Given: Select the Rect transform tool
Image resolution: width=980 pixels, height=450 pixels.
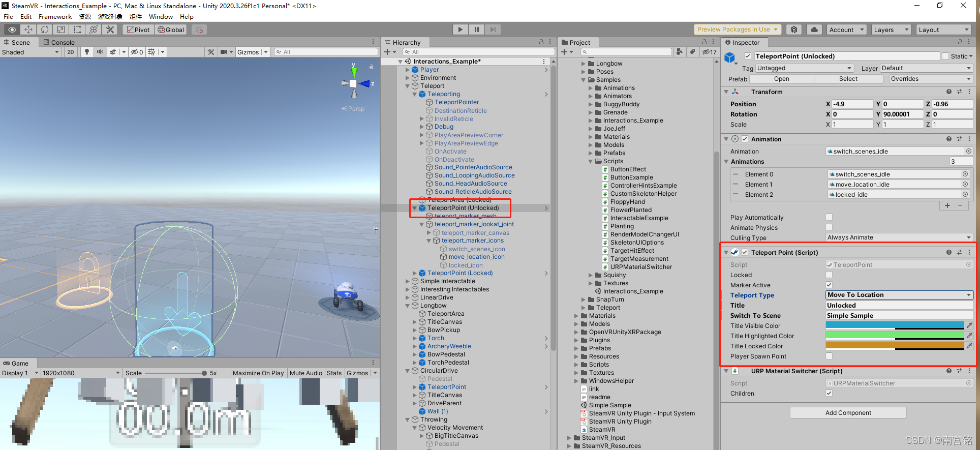Looking at the screenshot, I should pyautogui.click(x=77, y=29).
